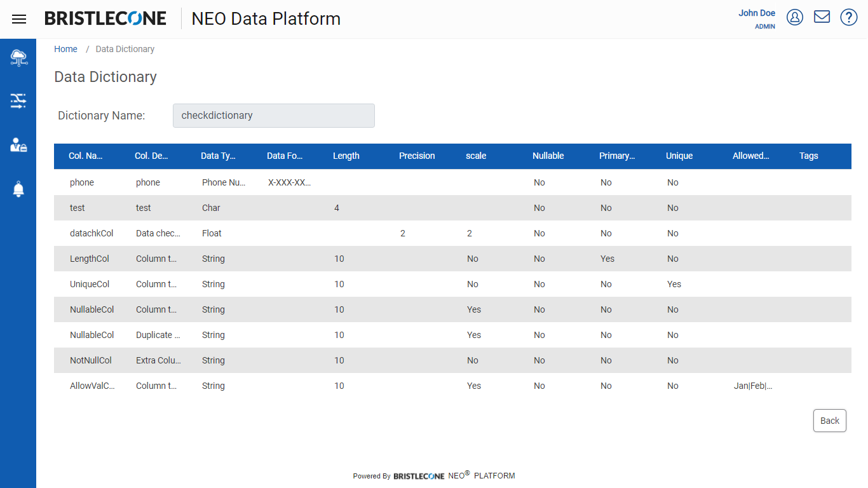This screenshot has height=488, width=868.
Task: Select the AllowValC... name cell
Action: pos(93,386)
